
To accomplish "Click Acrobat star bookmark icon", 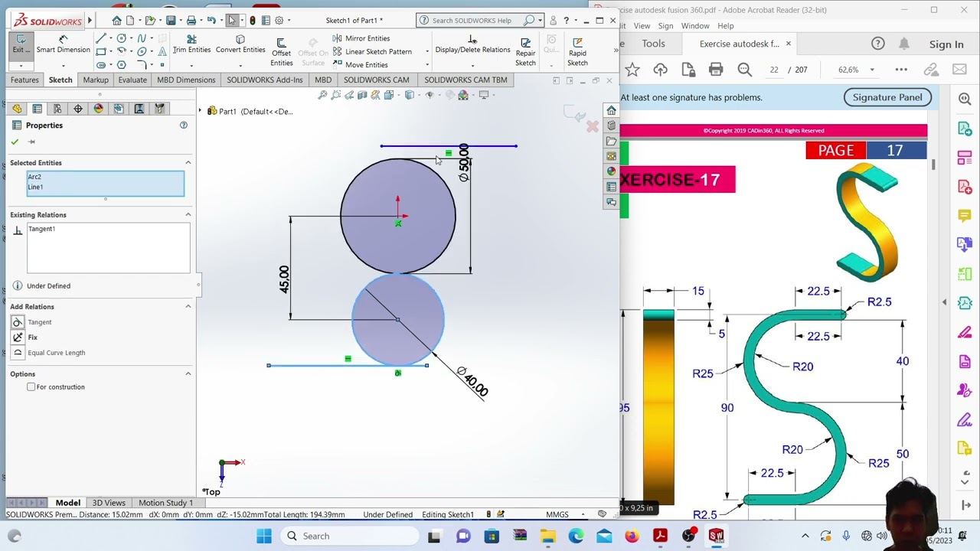I will pos(632,70).
